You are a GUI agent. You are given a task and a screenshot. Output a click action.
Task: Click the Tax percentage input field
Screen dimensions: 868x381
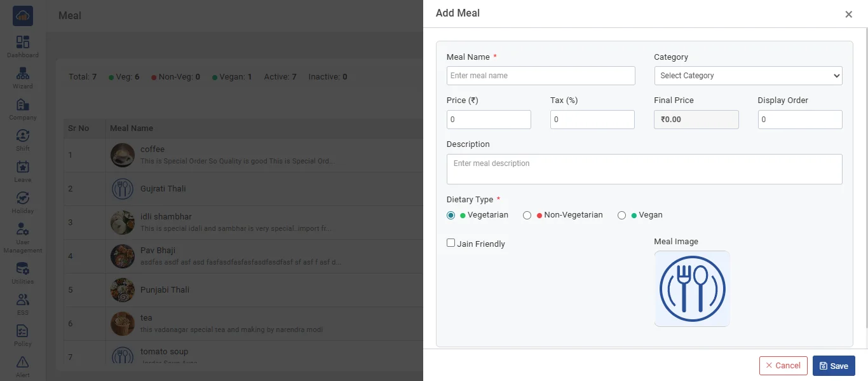click(x=592, y=120)
